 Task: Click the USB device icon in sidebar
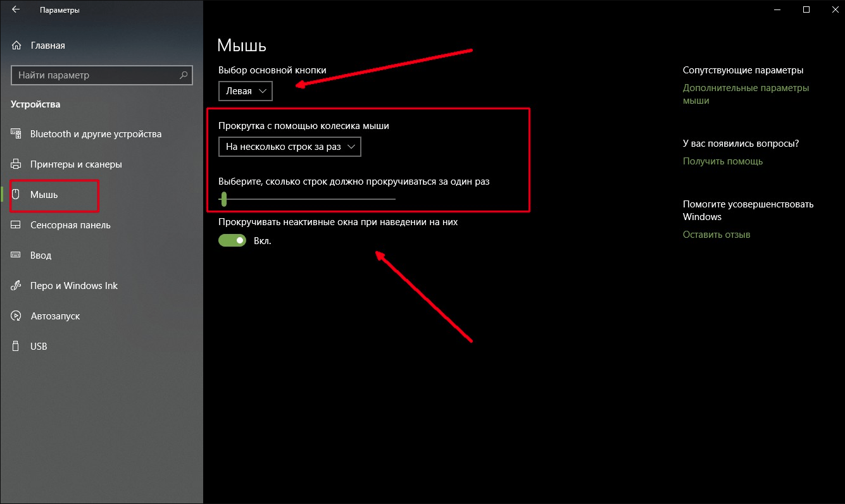tap(17, 347)
